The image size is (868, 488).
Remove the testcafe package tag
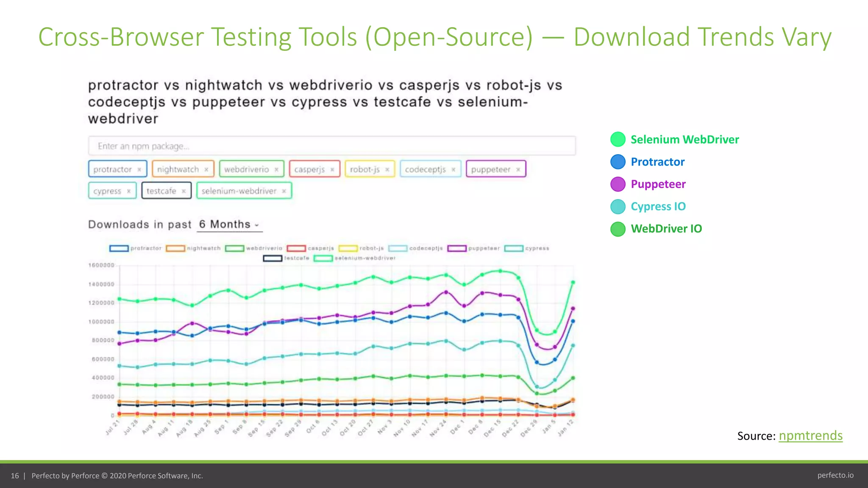(x=184, y=191)
